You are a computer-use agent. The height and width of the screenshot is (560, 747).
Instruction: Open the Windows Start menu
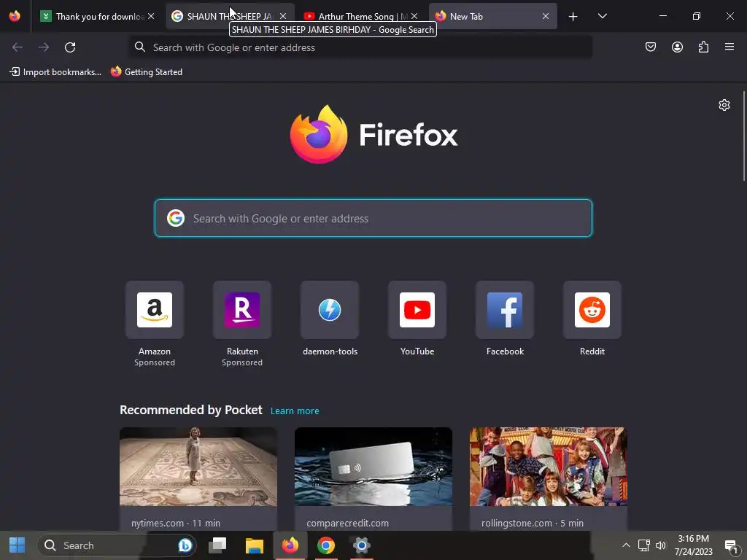pyautogui.click(x=18, y=545)
